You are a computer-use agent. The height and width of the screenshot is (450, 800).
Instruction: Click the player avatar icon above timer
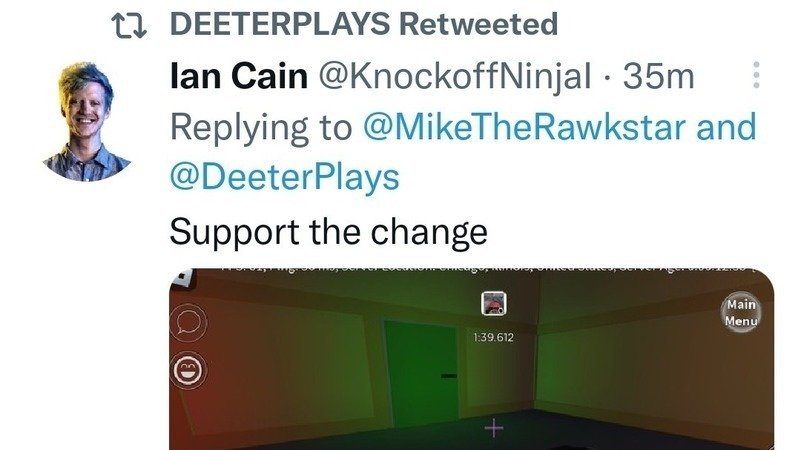pyautogui.click(x=493, y=303)
